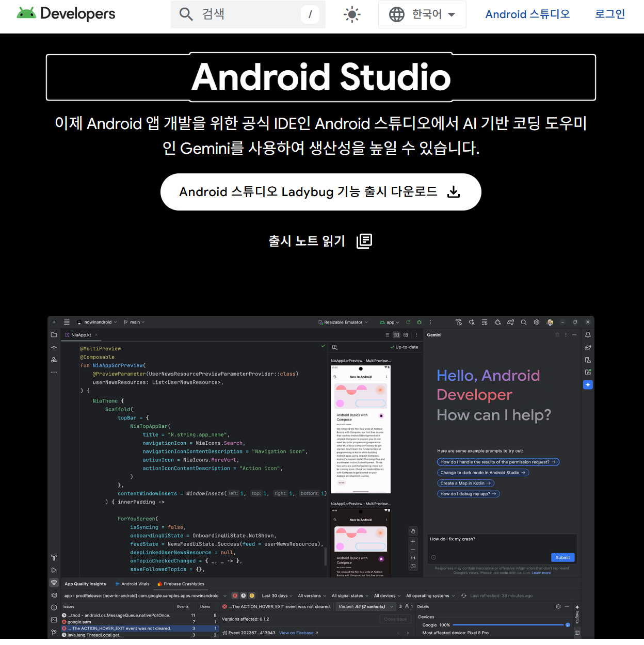Toggle the pan hand tool on preview
Image resolution: width=644 pixels, height=645 pixels.
pos(413,531)
